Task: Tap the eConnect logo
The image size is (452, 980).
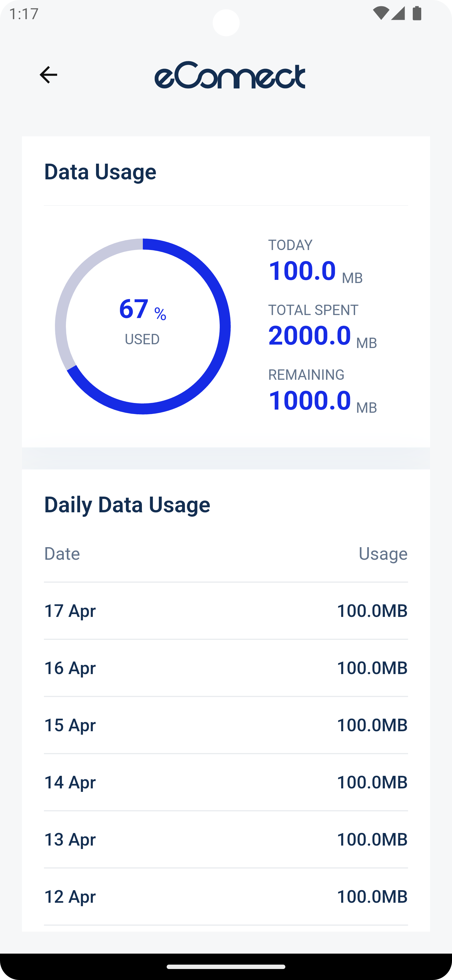Action: tap(230, 75)
